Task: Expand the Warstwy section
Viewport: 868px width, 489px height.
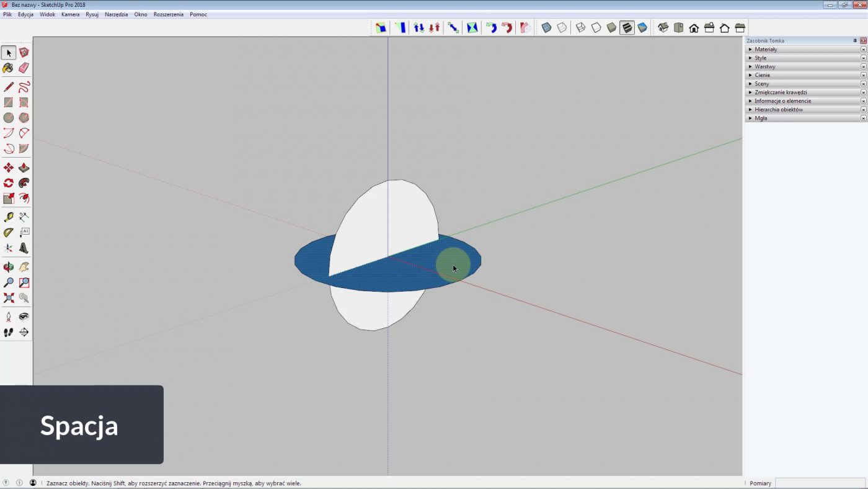Action: 765,66
